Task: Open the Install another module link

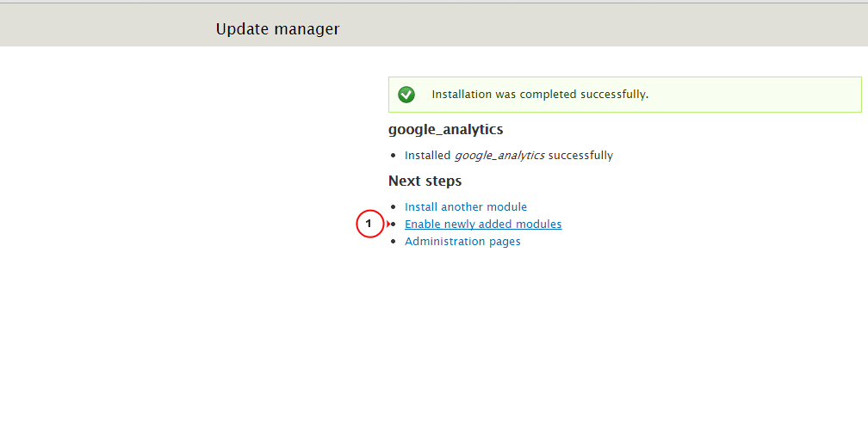Action: 466,206
